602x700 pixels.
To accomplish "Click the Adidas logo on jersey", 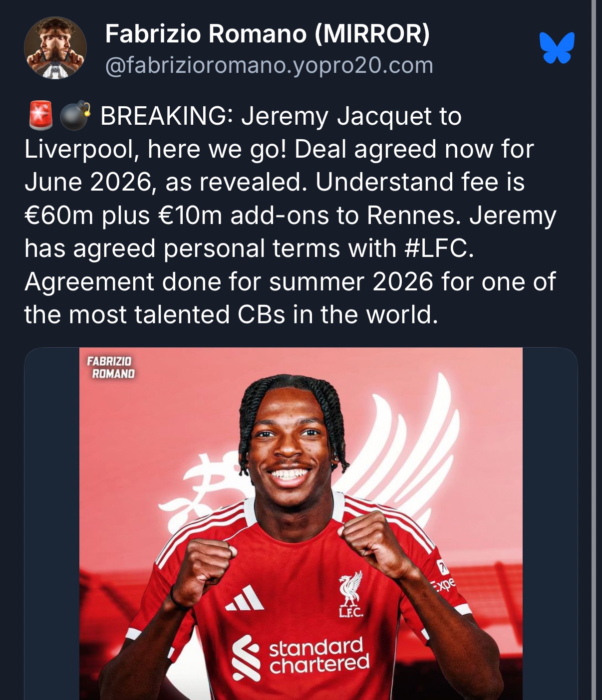I will tap(245, 598).
